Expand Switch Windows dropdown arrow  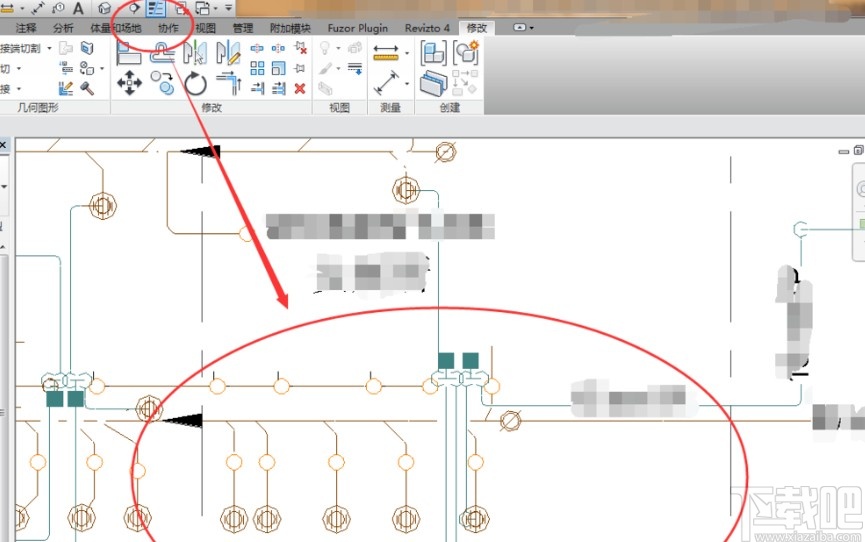coord(215,8)
